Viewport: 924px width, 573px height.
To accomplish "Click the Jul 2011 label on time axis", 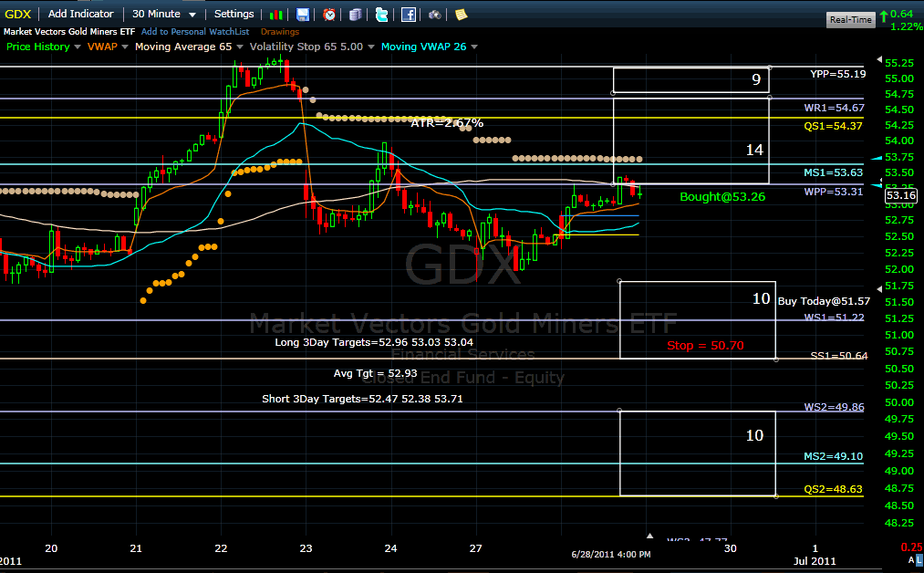I will (815, 560).
